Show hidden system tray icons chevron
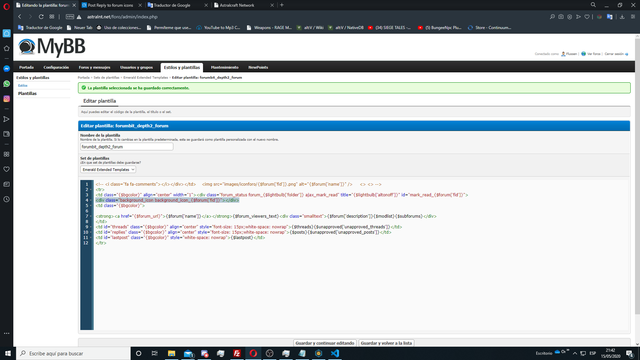This screenshot has width=640, height=360. click(575, 353)
